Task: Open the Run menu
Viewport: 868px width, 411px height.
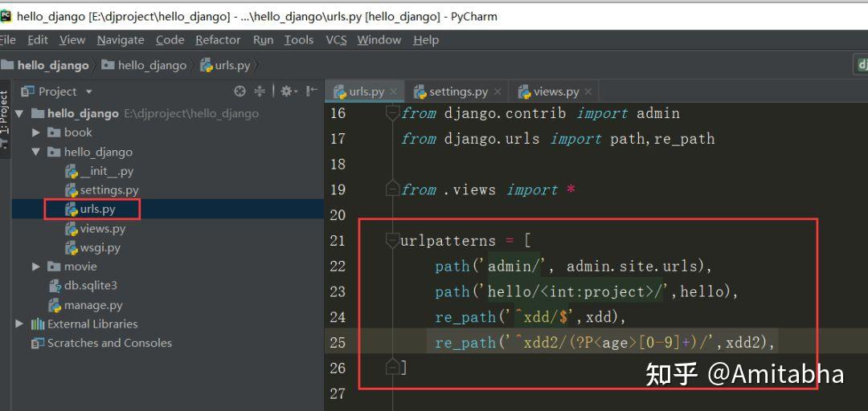Action: pyautogui.click(x=263, y=40)
